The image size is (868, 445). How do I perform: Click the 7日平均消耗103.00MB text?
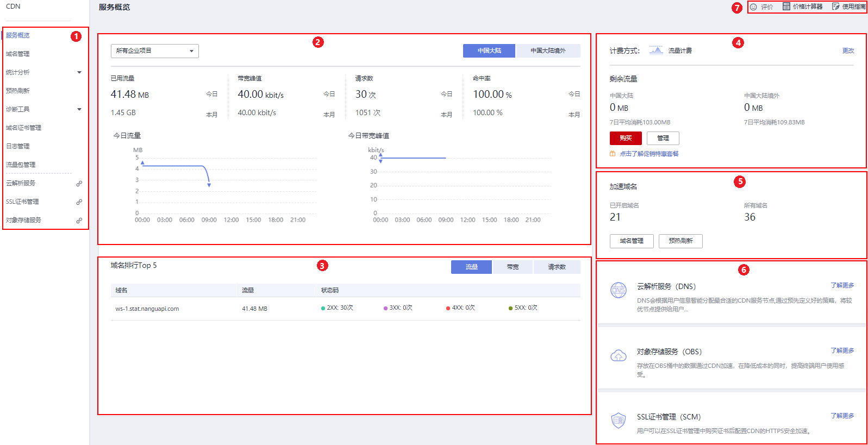pos(640,122)
